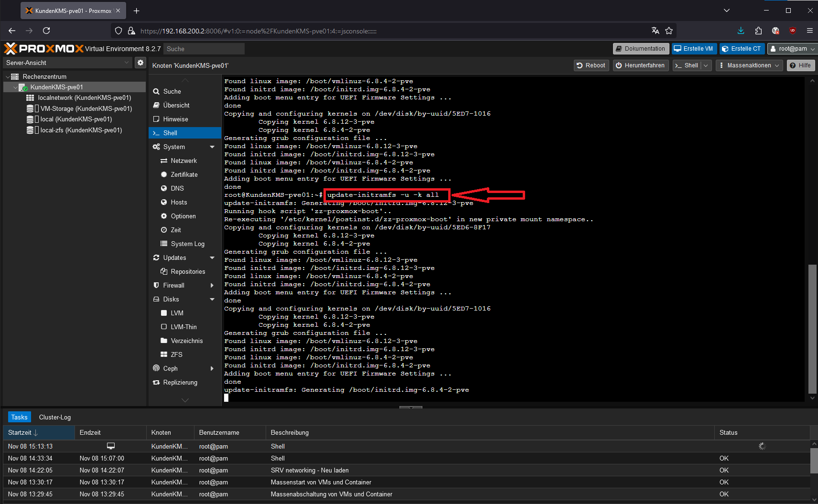Screen dimensions: 818x504
Task: Open the browser downloads icon
Action: (741, 31)
